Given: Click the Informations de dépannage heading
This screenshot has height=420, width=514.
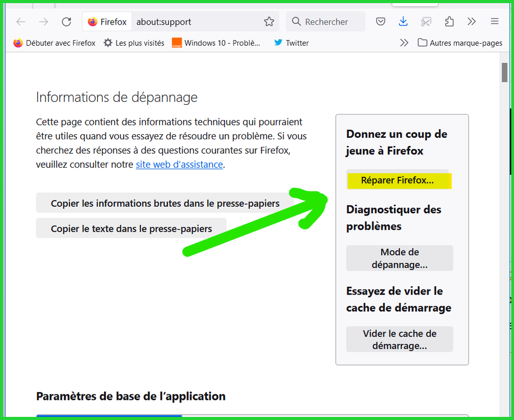Looking at the screenshot, I should (x=117, y=97).
